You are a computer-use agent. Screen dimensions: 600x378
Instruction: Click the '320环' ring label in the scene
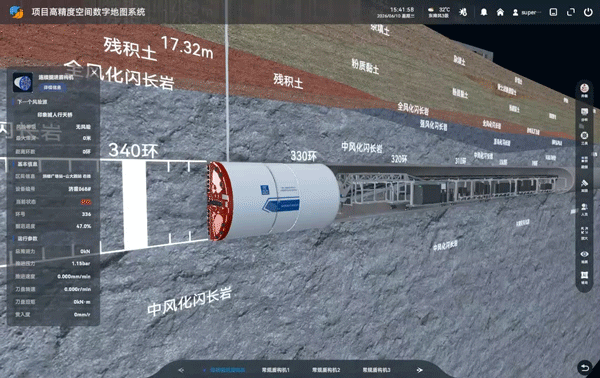click(399, 159)
